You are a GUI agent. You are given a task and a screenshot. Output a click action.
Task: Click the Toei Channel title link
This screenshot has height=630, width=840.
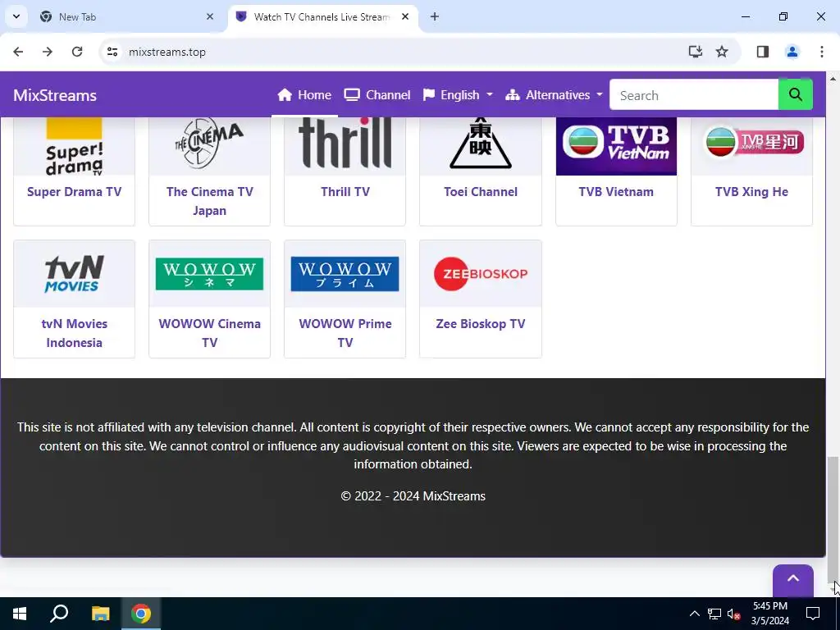point(481,192)
